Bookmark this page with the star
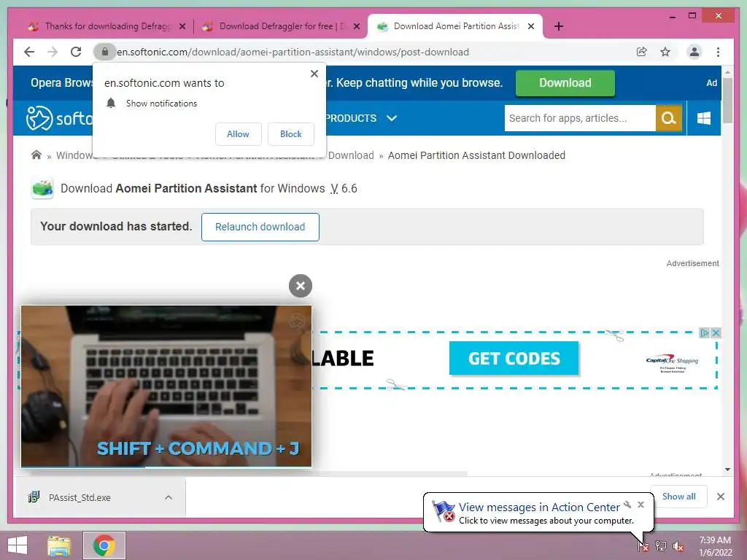 pyautogui.click(x=665, y=52)
